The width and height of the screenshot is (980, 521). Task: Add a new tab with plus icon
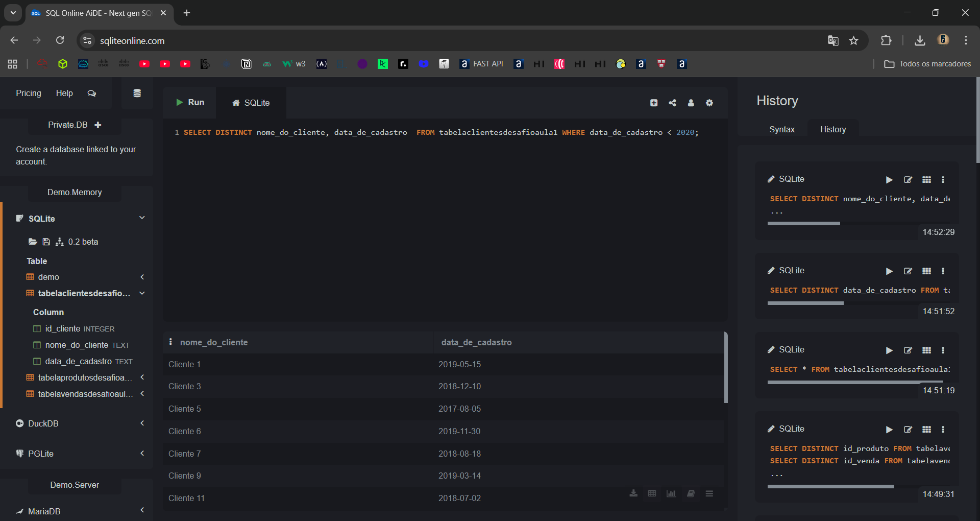[x=654, y=103]
